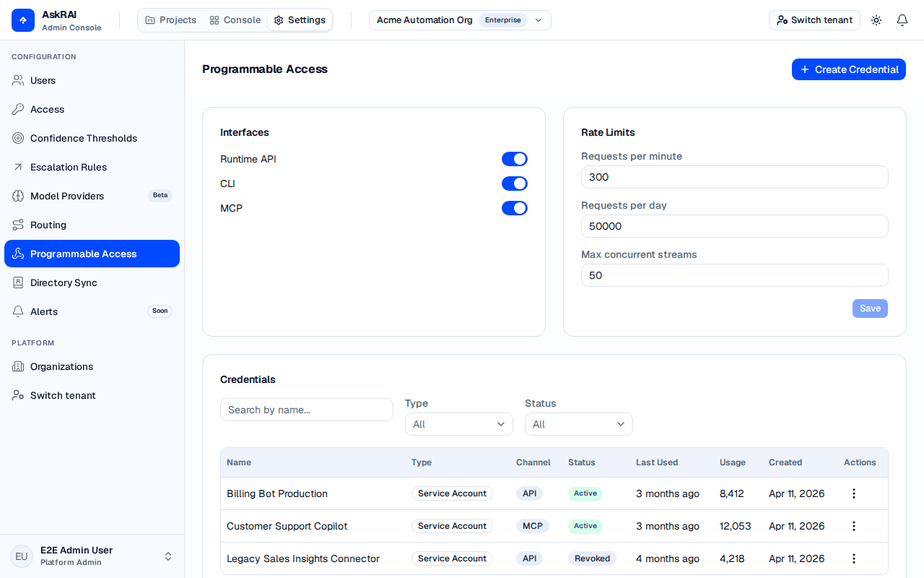Click the Model Providers brain icon
924x578 pixels.
pos(18,196)
